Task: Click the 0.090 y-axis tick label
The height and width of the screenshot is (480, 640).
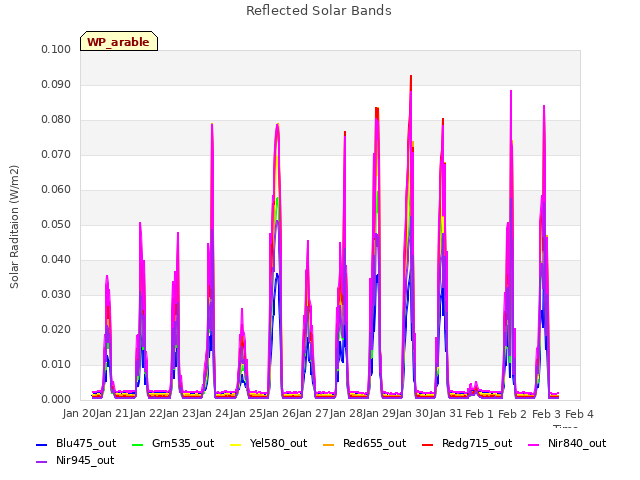Action: 56,85
